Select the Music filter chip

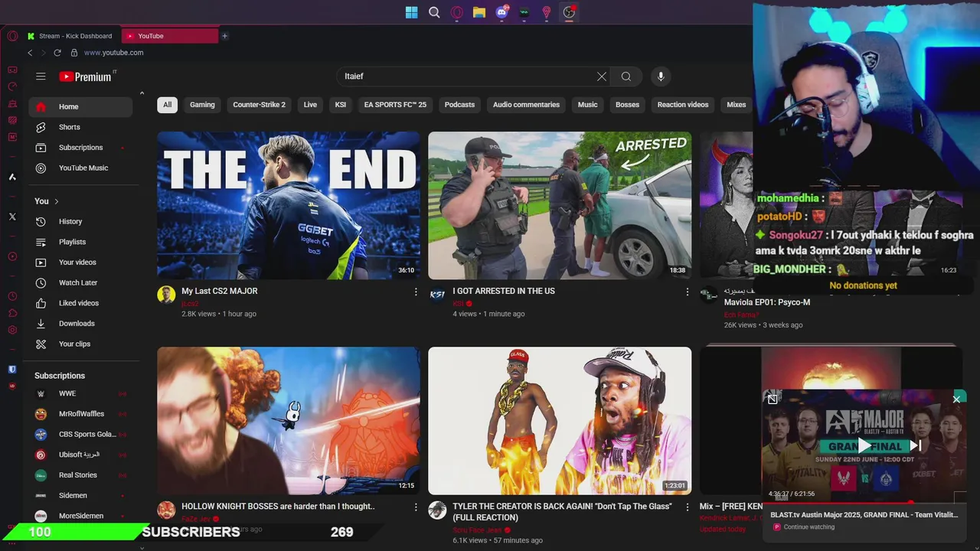587,105
